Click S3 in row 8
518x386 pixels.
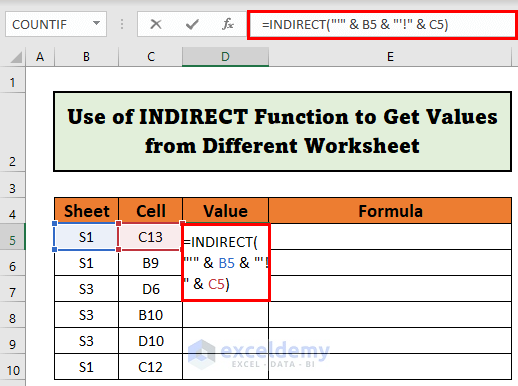[86, 315]
